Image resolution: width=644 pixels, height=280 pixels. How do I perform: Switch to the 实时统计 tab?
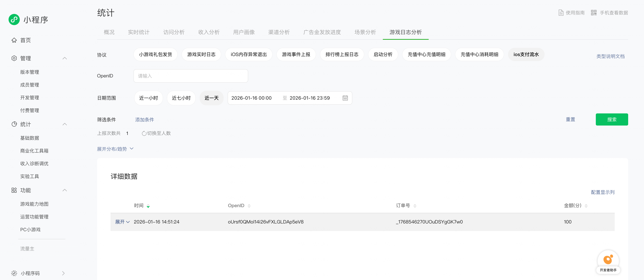[x=139, y=32]
